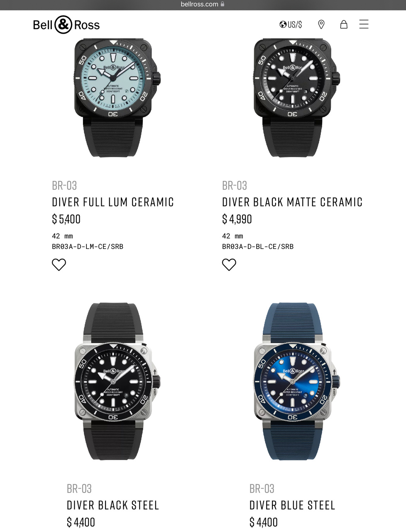Open the Bell & Ross home logo
Image resolution: width=406 pixels, height=532 pixels.
point(66,25)
